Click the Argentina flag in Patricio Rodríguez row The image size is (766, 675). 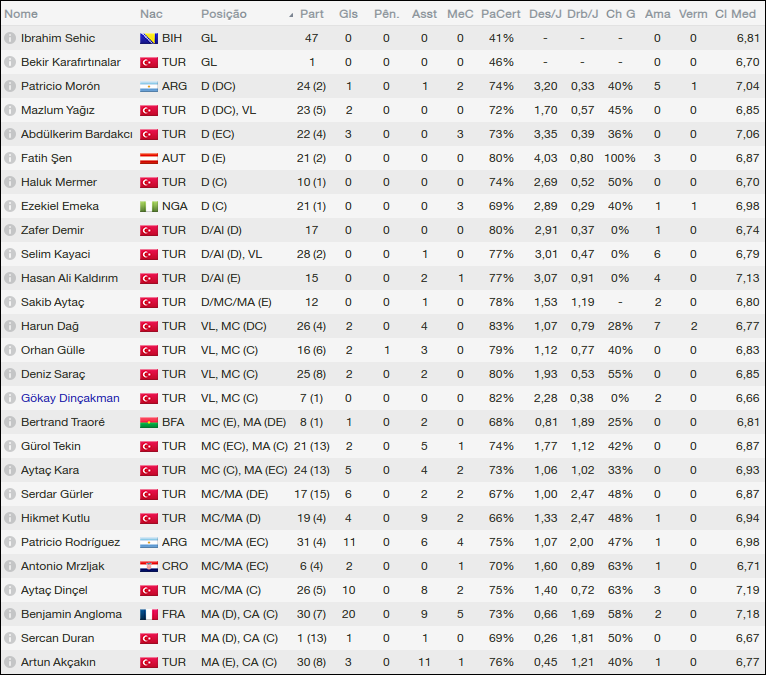(x=149, y=542)
